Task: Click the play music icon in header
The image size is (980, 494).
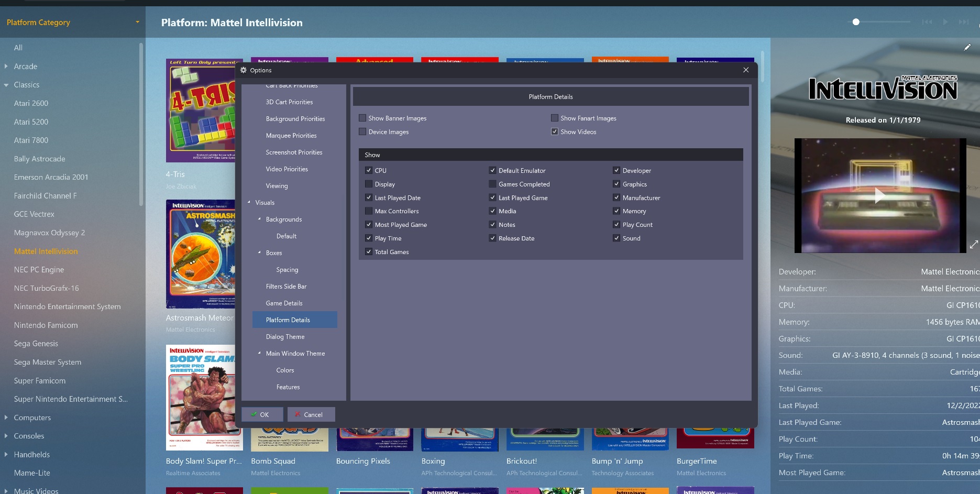Action: coord(945,22)
